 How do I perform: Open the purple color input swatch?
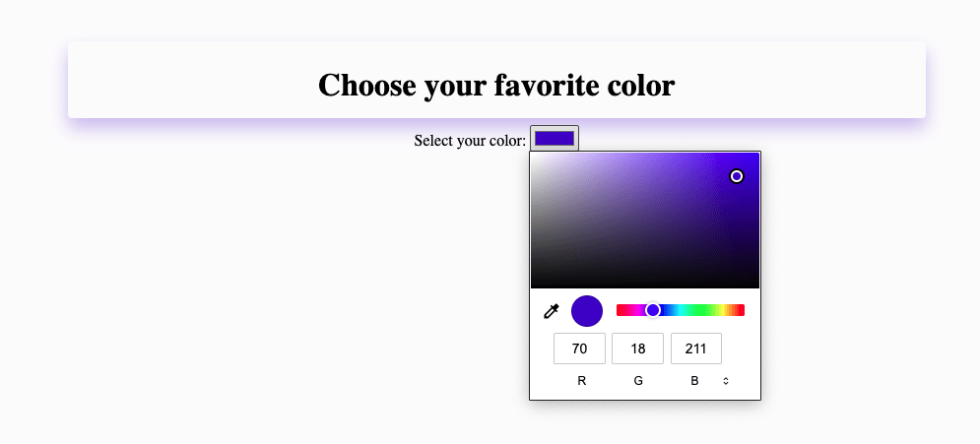coord(555,138)
